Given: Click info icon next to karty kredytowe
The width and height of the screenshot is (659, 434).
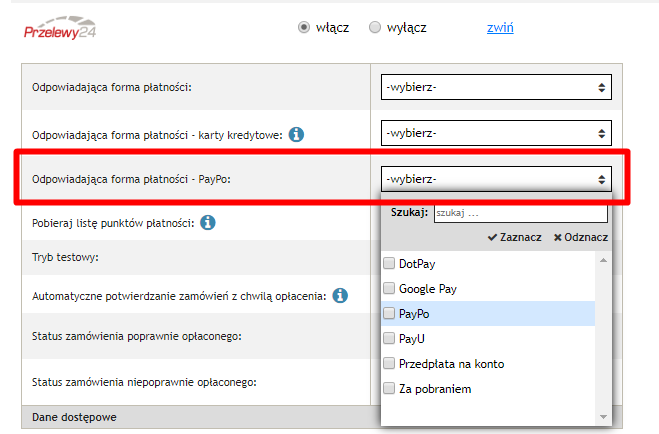Looking at the screenshot, I should pyautogui.click(x=296, y=134).
